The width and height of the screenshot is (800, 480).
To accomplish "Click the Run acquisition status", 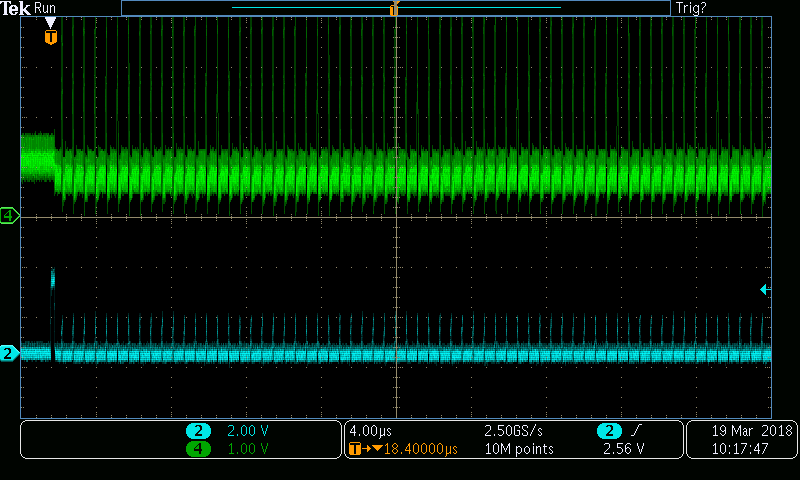I will (x=45, y=8).
